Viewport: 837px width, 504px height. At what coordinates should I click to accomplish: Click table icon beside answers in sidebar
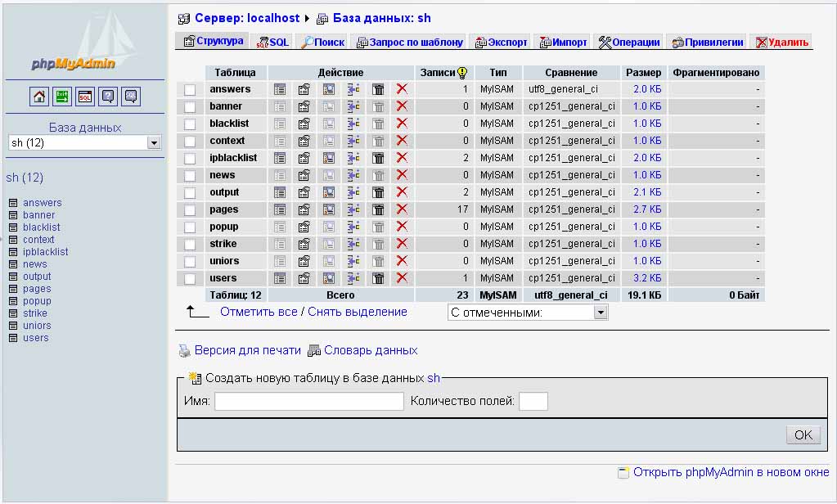pos(13,203)
